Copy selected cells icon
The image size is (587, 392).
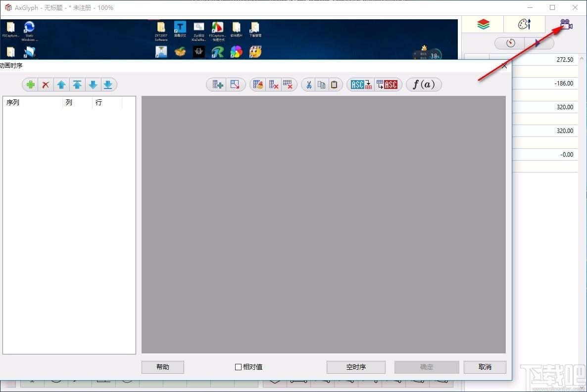click(322, 85)
